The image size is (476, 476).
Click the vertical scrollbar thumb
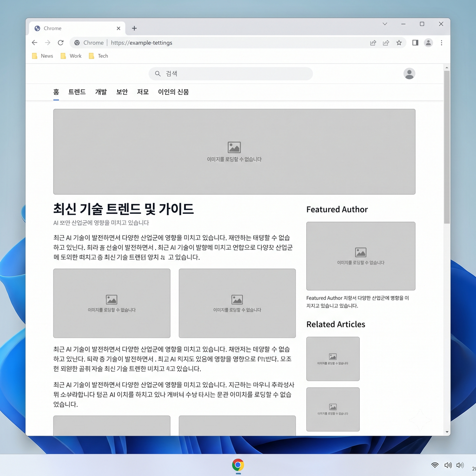pos(447,147)
